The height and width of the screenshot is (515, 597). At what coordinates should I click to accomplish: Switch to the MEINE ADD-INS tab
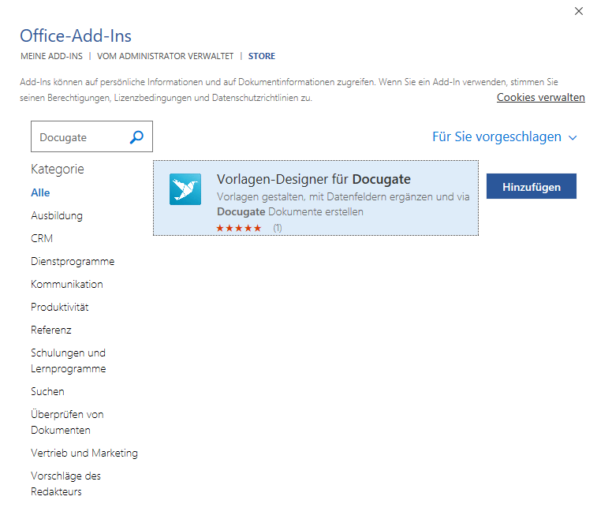pyautogui.click(x=51, y=56)
